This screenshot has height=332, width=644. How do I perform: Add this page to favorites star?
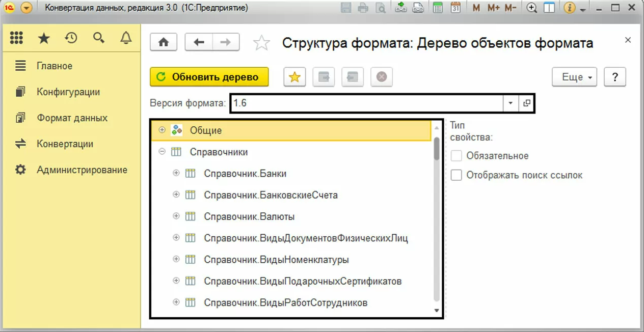point(261,43)
